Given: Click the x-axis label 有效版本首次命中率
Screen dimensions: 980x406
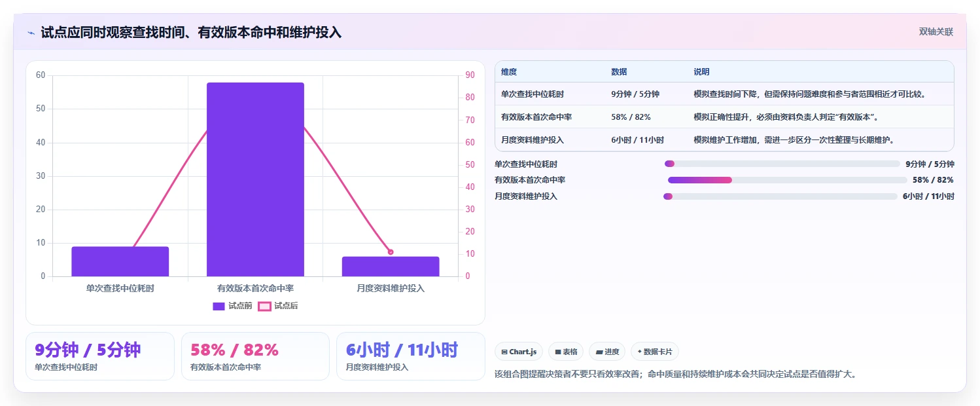Looking at the screenshot, I should tap(255, 288).
